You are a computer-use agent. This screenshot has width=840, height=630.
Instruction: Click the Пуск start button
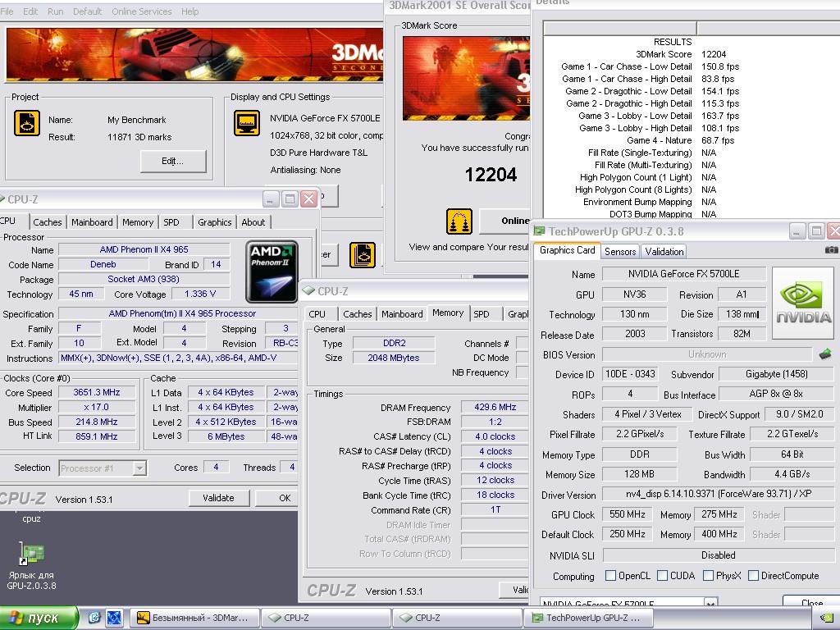(39, 619)
